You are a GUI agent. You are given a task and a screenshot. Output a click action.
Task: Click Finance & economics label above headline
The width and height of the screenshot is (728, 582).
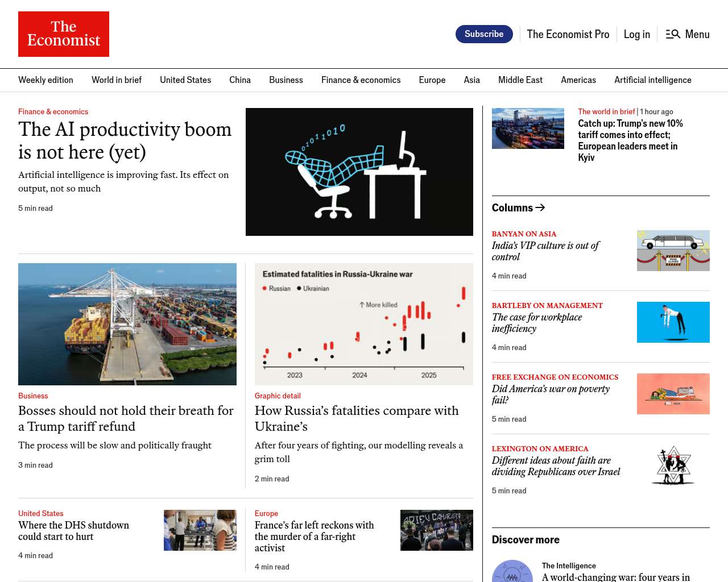(53, 112)
